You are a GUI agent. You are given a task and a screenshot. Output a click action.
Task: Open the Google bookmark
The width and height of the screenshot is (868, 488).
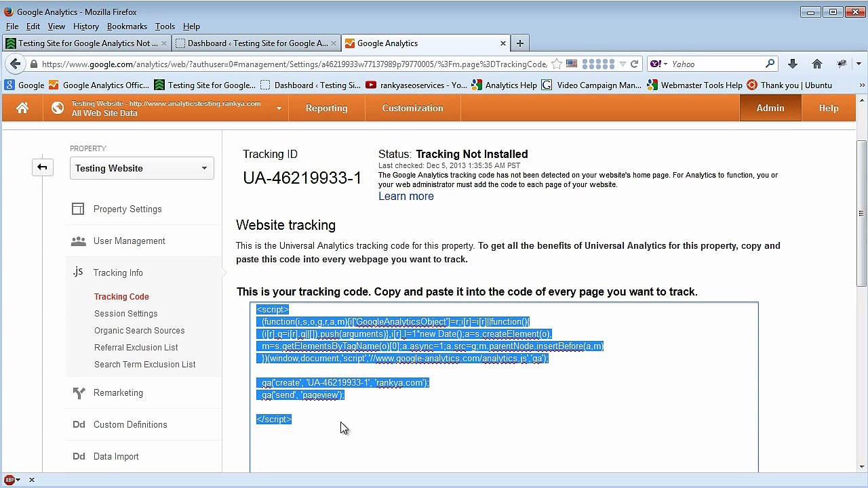pyautogui.click(x=24, y=85)
